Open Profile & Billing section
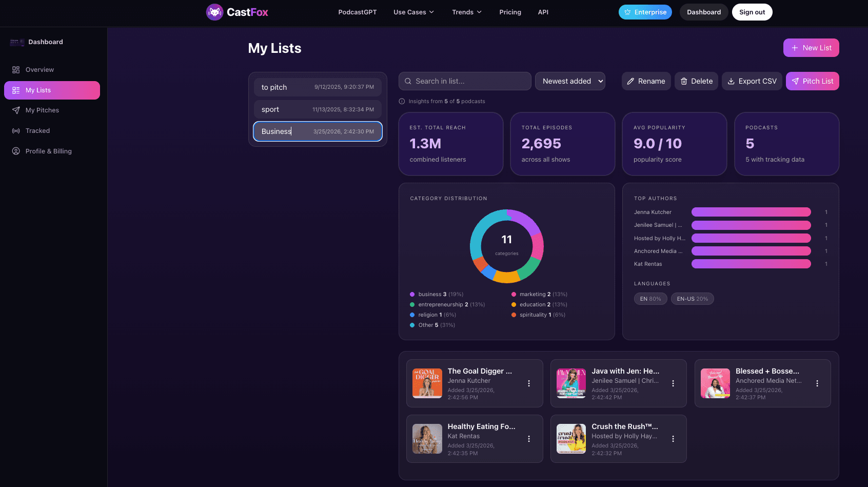The image size is (868, 487). click(48, 151)
